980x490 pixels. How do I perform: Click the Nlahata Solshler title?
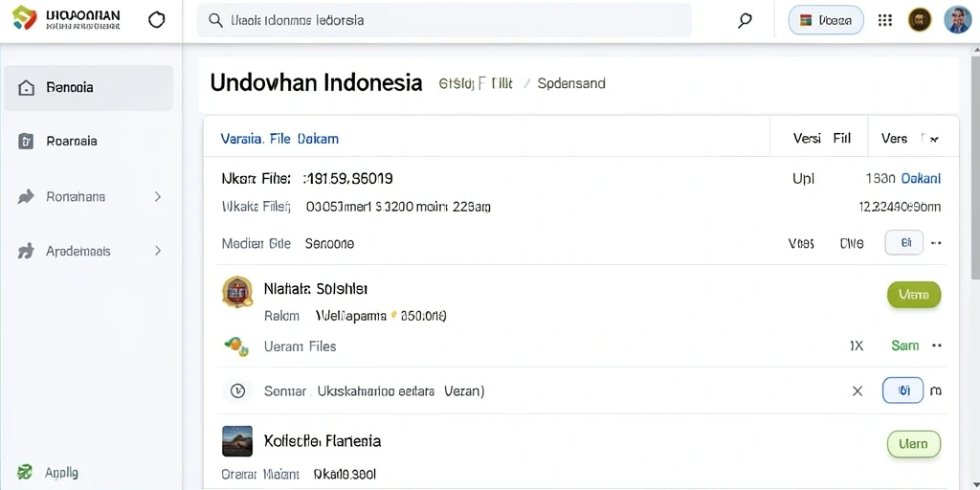[316, 289]
